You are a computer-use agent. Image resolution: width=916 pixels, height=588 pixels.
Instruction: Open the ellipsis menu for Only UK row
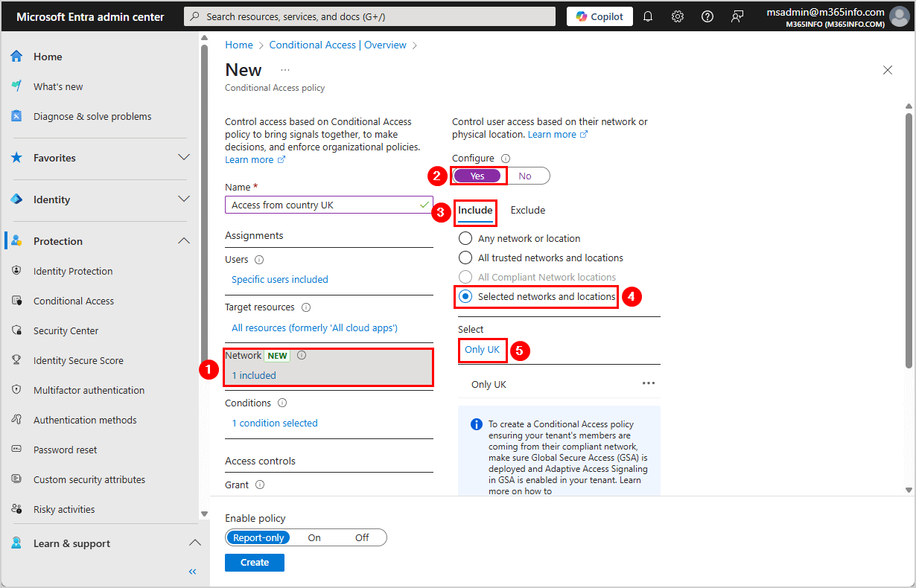click(x=649, y=383)
